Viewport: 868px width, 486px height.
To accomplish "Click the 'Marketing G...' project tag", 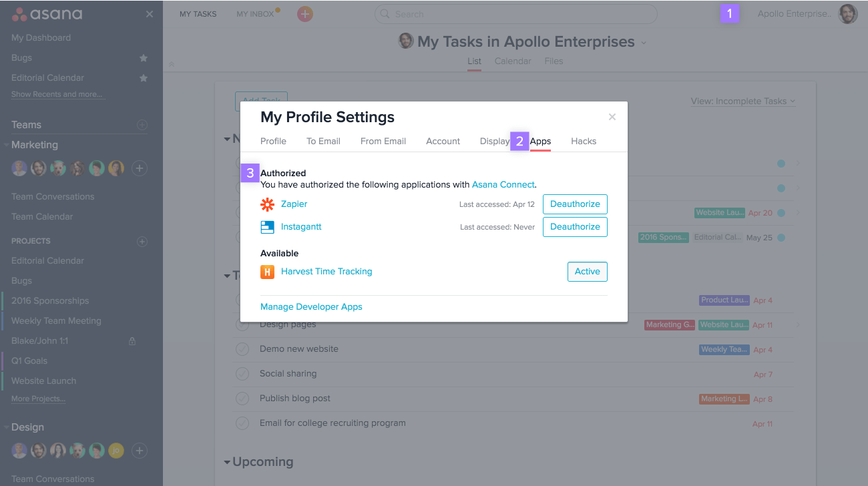I will click(670, 325).
